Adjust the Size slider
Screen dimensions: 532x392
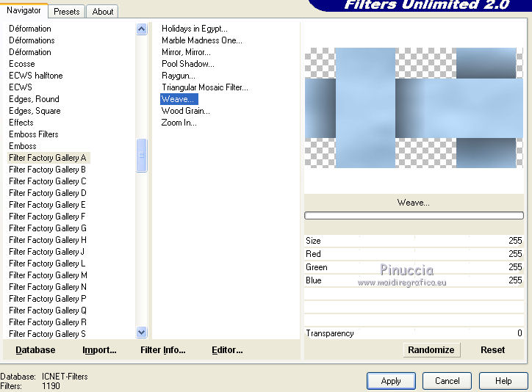(x=414, y=241)
